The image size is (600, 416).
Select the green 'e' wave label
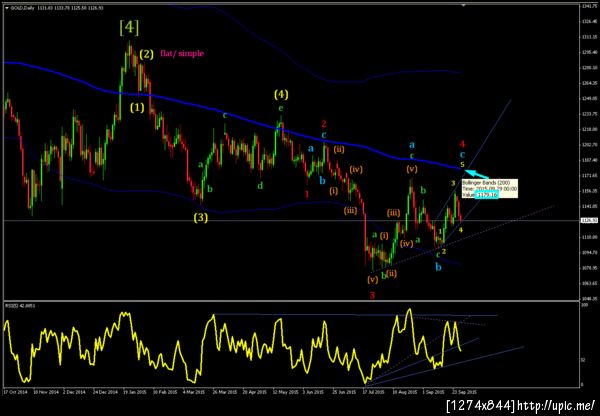[280, 108]
